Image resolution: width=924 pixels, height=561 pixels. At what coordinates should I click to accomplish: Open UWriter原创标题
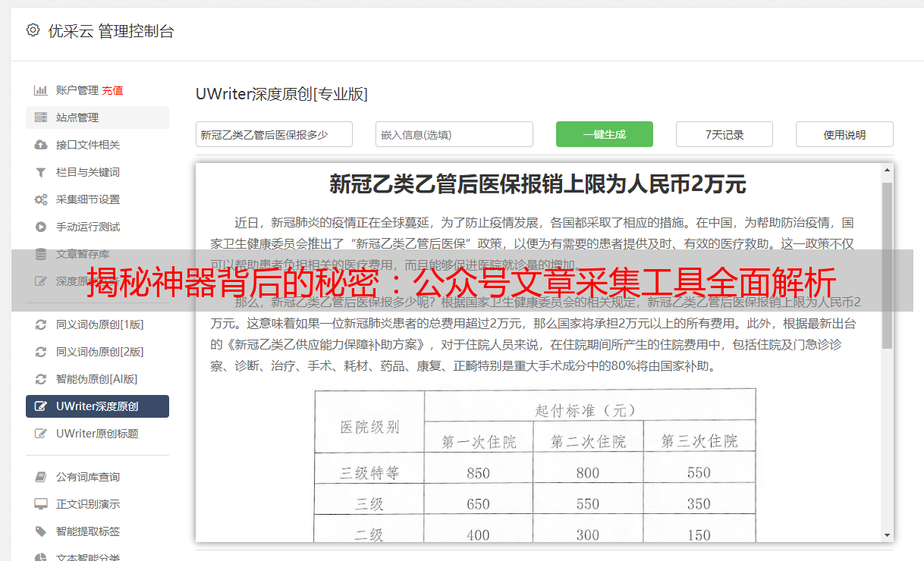(97, 434)
